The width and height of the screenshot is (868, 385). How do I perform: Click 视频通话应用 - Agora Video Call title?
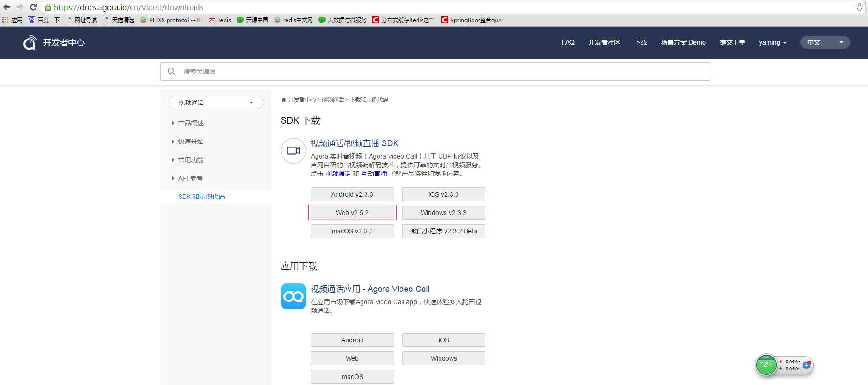[370, 289]
